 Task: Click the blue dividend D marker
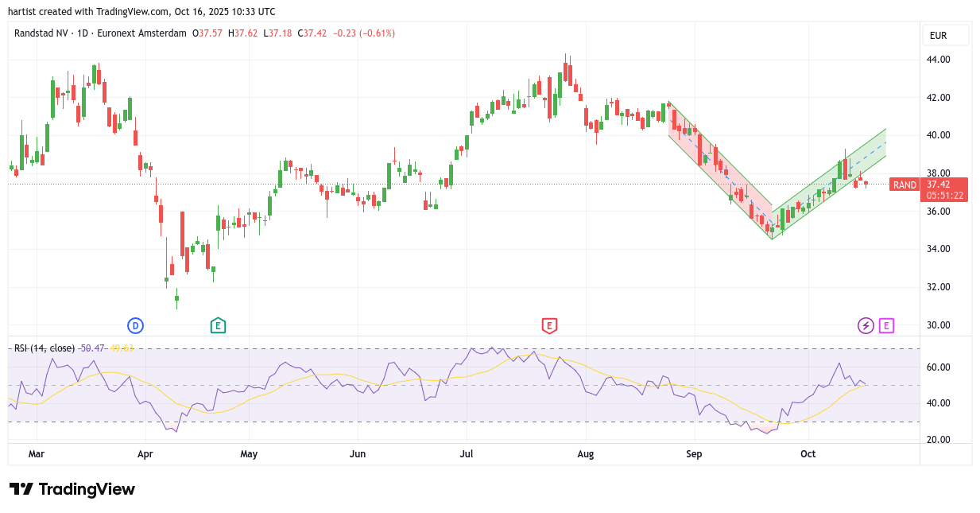(x=136, y=325)
